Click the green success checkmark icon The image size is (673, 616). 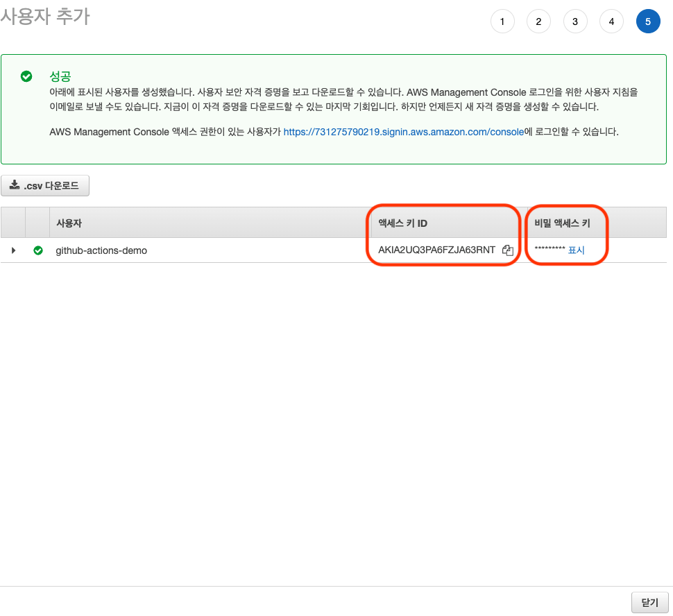26,77
